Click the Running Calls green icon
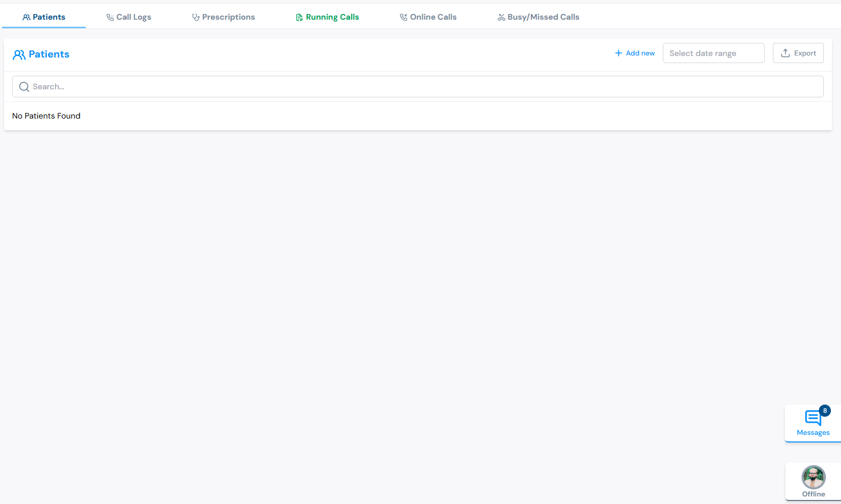 point(299,17)
